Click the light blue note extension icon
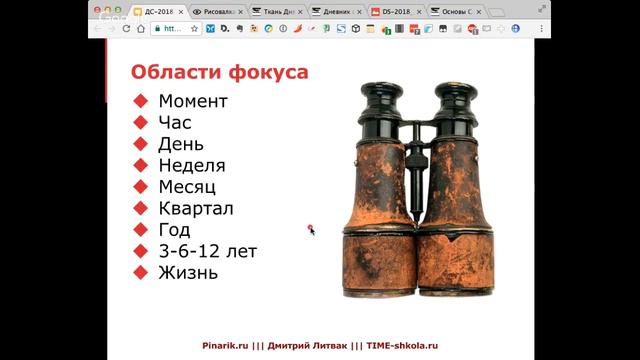Screen dimensions: 640x360 [x=429, y=29]
